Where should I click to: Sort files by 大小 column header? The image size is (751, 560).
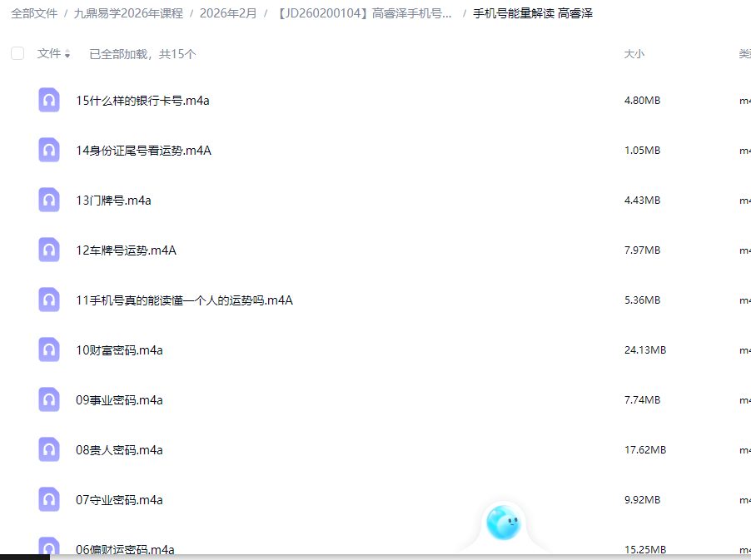pos(634,53)
